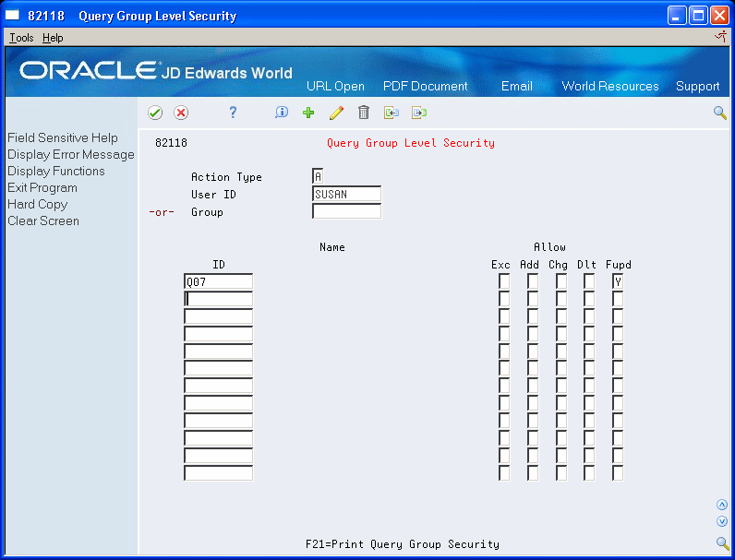Choose Exit Program
Viewport: 735px width, 560px height.
pyautogui.click(x=42, y=188)
